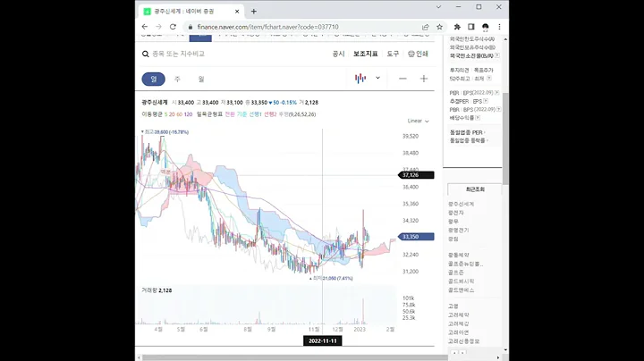Open 광주신세계 in the recent list

click(x=461, y=204)
